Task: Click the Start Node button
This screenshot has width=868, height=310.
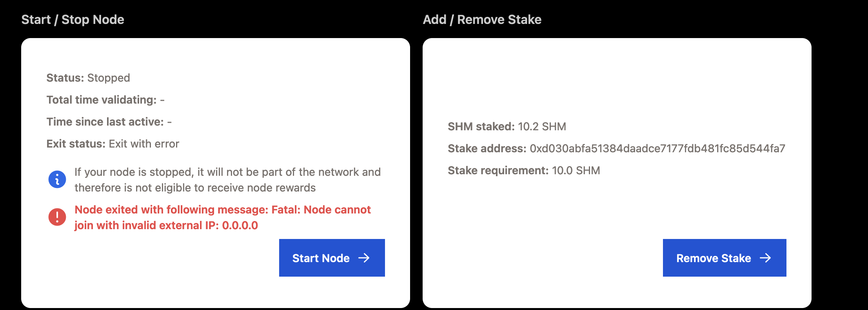Action: tap(332, 258)
